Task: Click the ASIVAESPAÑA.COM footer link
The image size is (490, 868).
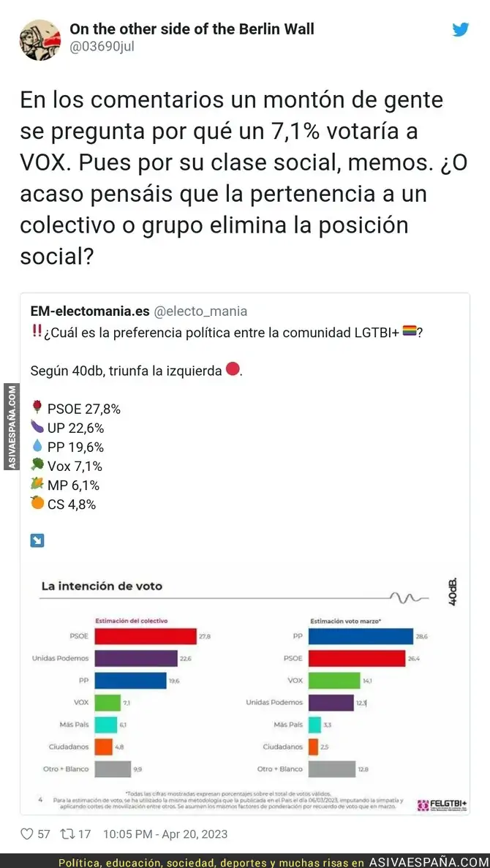Action: 427,861
